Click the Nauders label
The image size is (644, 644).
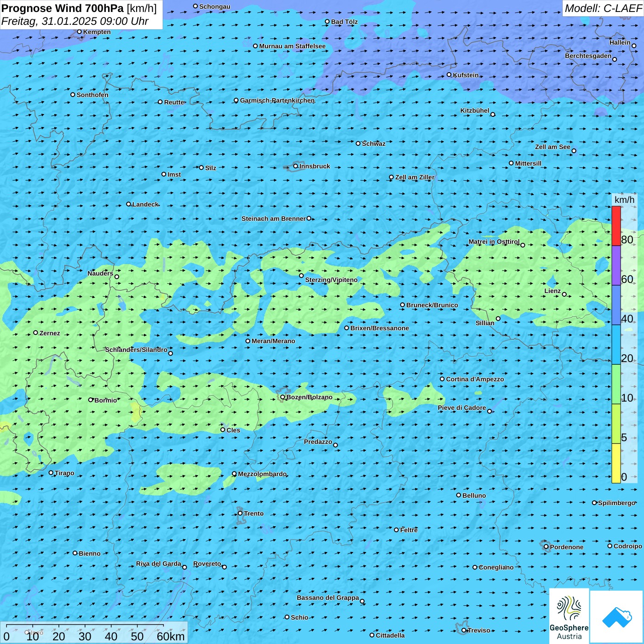pyautogui.click(x=100, y=273)
